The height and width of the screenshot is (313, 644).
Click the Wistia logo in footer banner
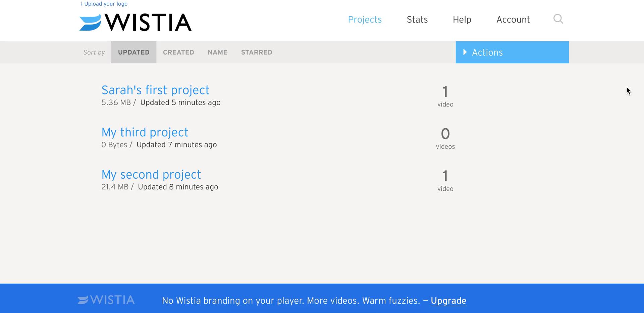click(x=106, y=300)
